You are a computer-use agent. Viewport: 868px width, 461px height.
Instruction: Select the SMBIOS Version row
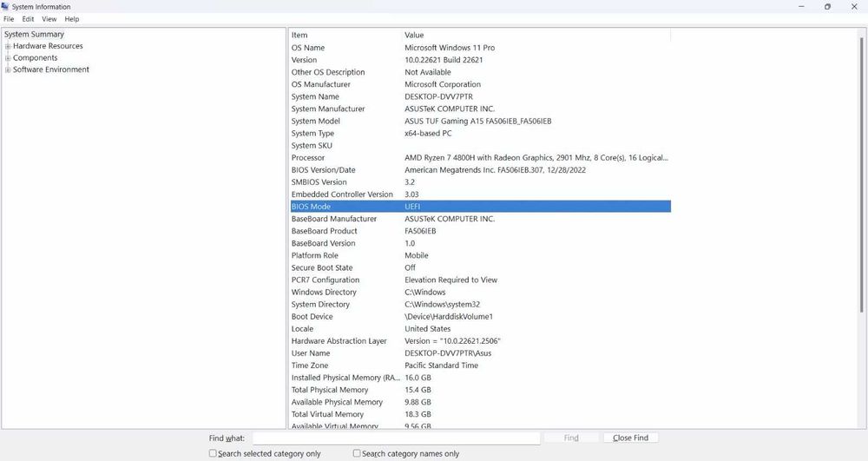(x=480, y=182)
